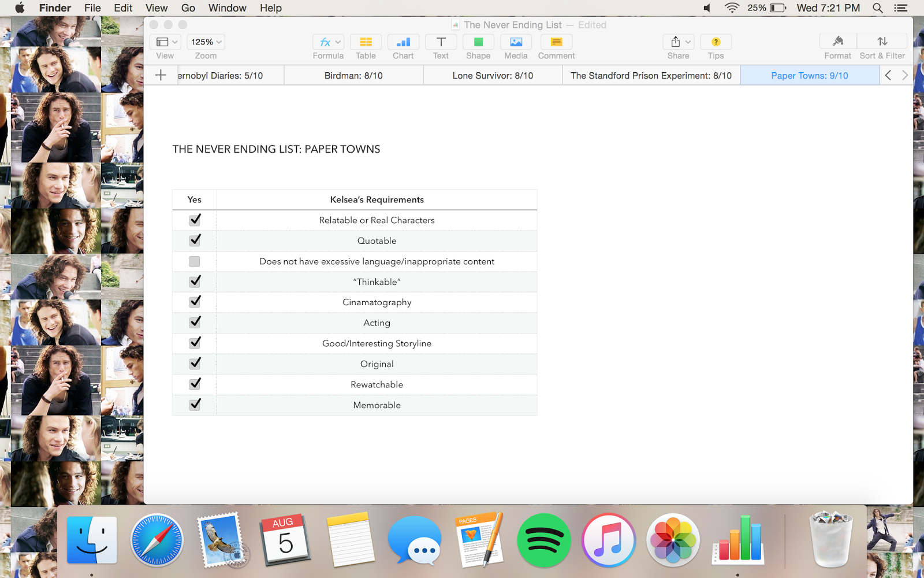Add a Comment
This screenshot has width=924, height=578.
click(556, 42)
